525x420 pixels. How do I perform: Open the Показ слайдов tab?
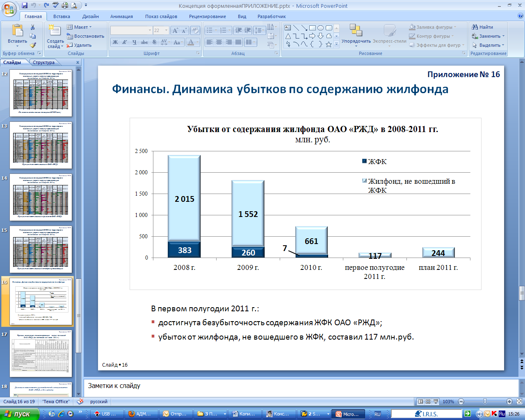tap(161, 16)
